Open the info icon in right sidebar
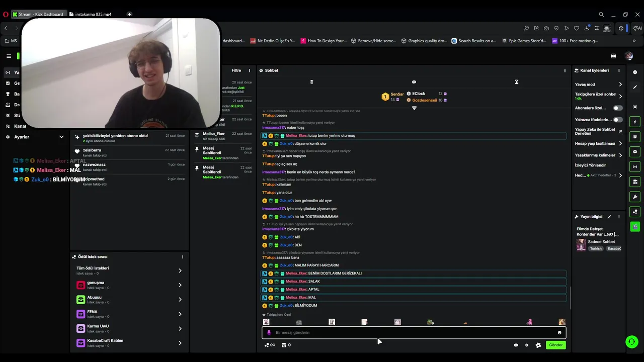This screenshot has height=362, width=644. [x=635, y=72]
